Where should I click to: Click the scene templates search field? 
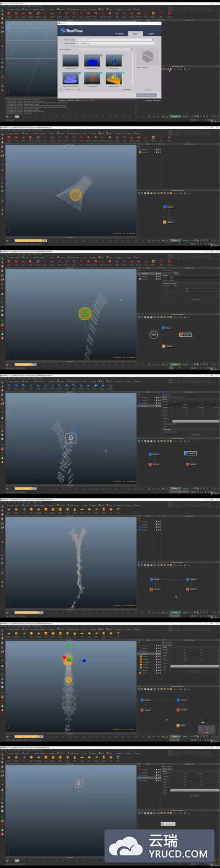point(102,50)
